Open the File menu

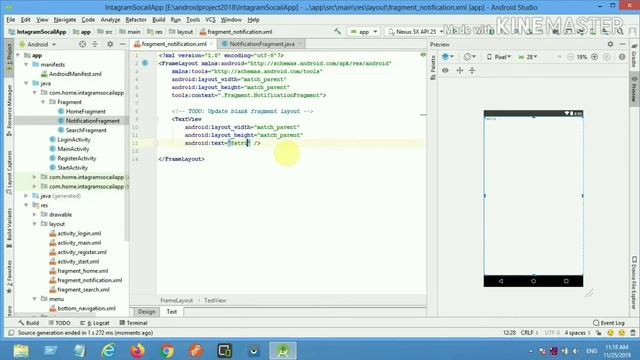coord(11,20)
